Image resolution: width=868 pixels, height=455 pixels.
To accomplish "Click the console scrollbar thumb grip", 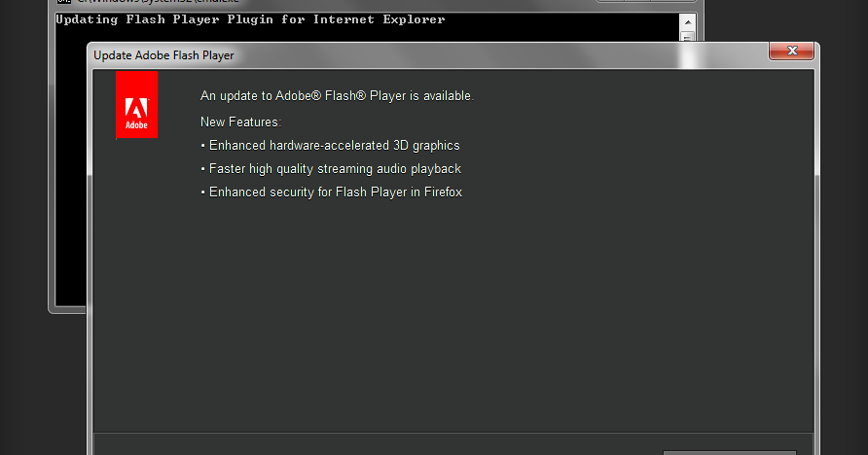I will (688, 37).
